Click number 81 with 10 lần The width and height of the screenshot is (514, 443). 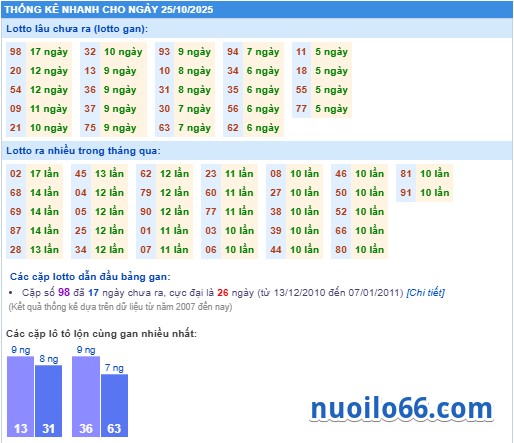click(x=406, y=174)
